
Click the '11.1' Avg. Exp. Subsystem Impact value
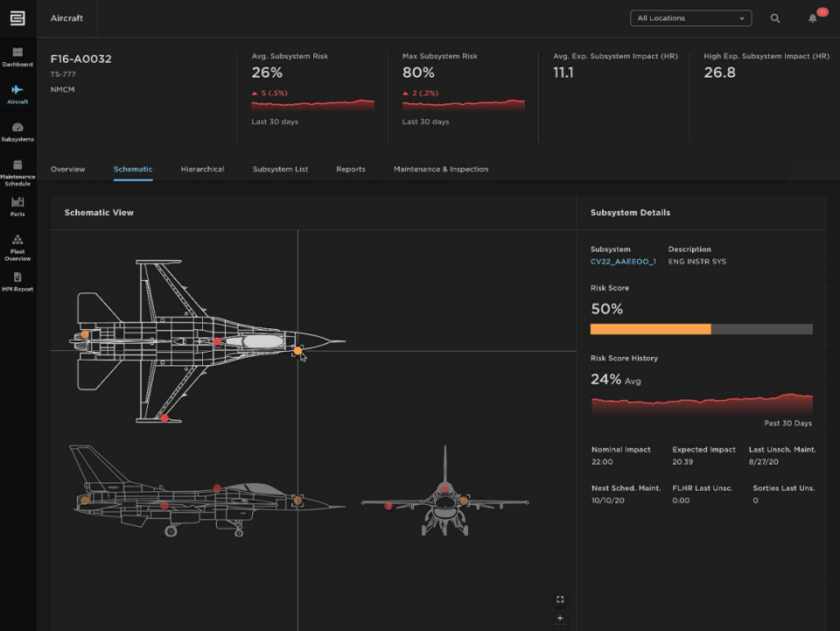(x=563, y=73)
